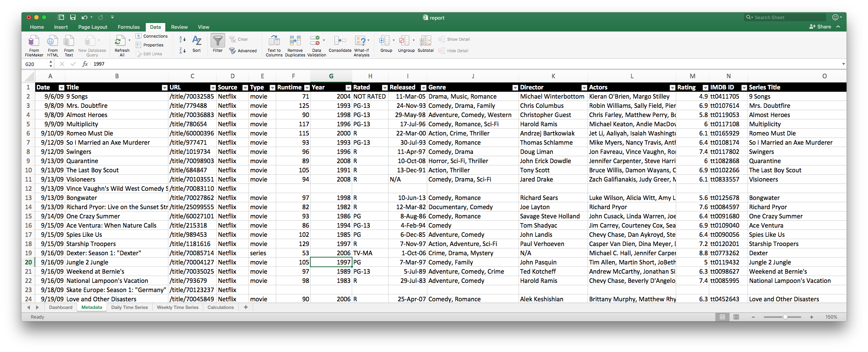The width and height of the screenshot is (868, 352).
Task: Move the zoom slider handle
Action: [x=785, y=317]
